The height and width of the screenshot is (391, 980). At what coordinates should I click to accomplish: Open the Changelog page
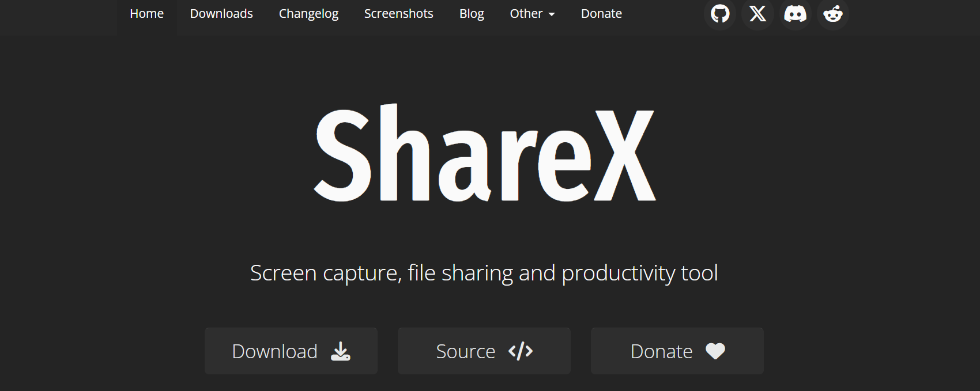tap(308, 14)
